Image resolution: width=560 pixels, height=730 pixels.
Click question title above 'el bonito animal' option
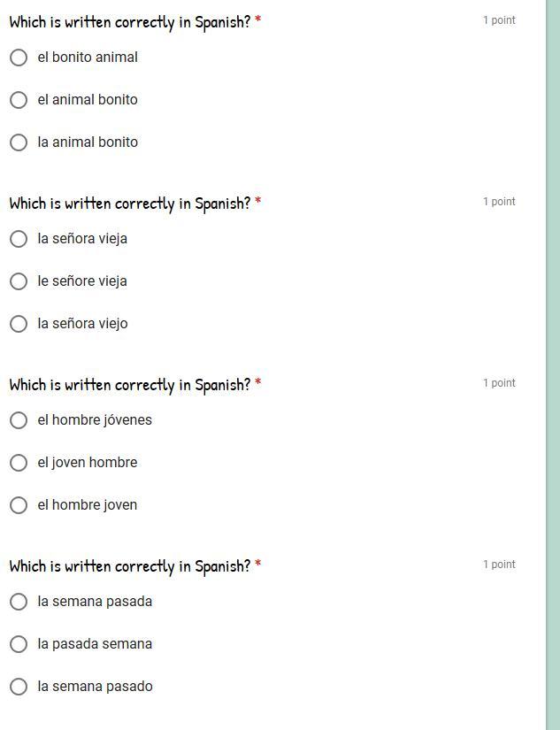[x=130, y=22]
